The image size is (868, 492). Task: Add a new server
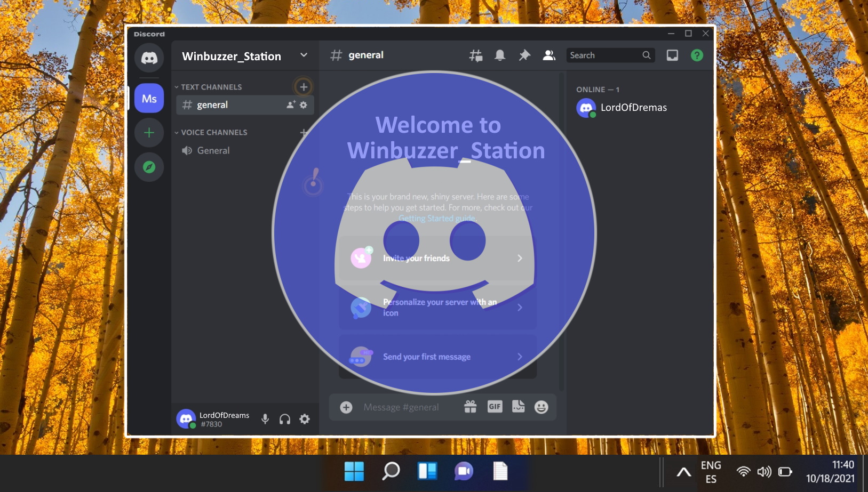click(149, 133)
